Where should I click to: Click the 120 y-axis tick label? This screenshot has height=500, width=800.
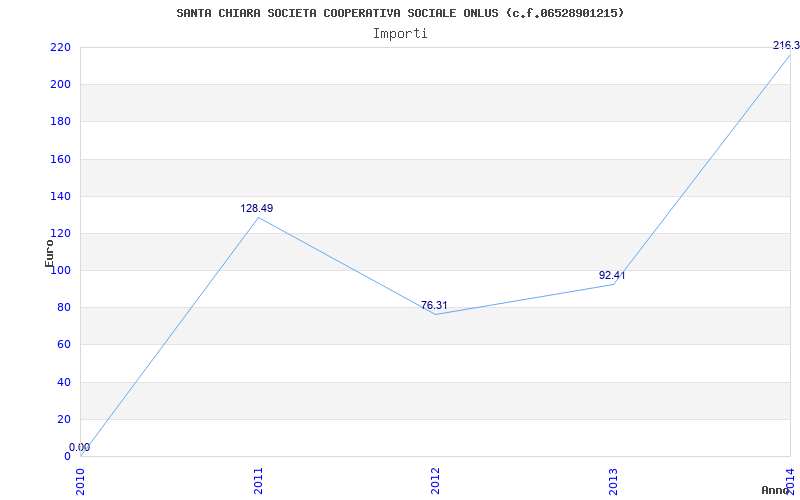(60, 233)
